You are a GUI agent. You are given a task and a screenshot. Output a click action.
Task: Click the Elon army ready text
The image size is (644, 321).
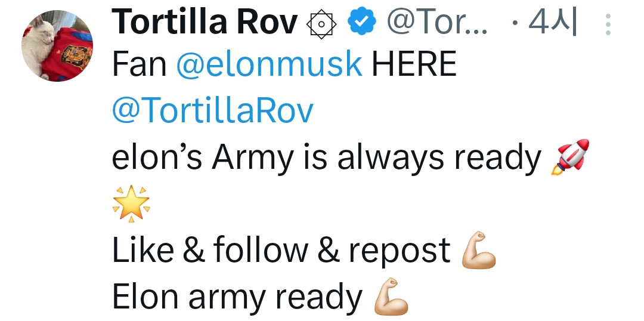click(237, 297)
